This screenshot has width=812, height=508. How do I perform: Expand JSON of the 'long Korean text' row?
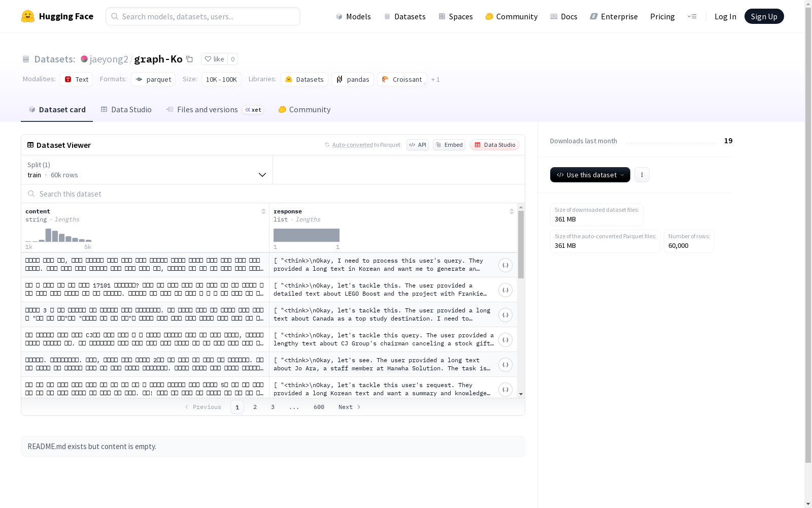pos(505,390)
